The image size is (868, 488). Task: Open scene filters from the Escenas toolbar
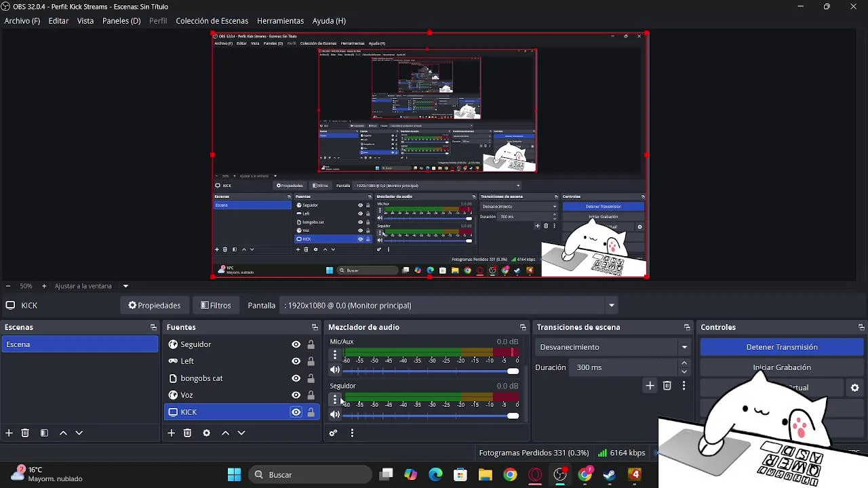pos(44,432)
